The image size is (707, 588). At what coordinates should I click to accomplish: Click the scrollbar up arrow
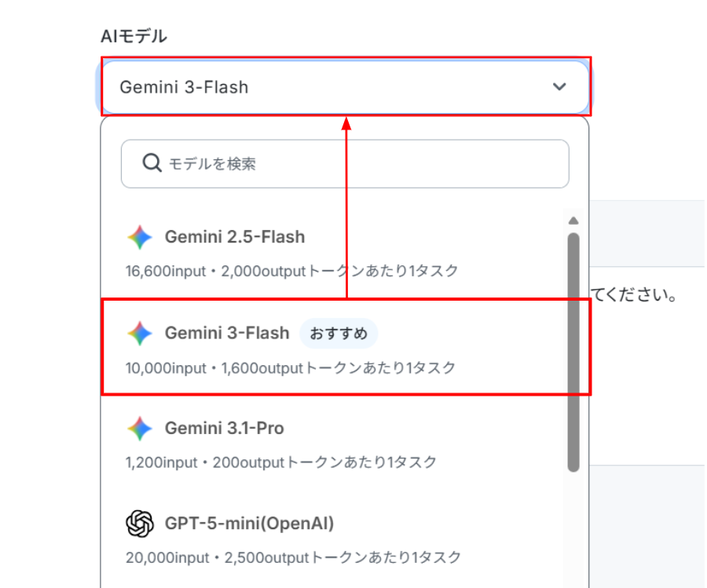[573, 221]
